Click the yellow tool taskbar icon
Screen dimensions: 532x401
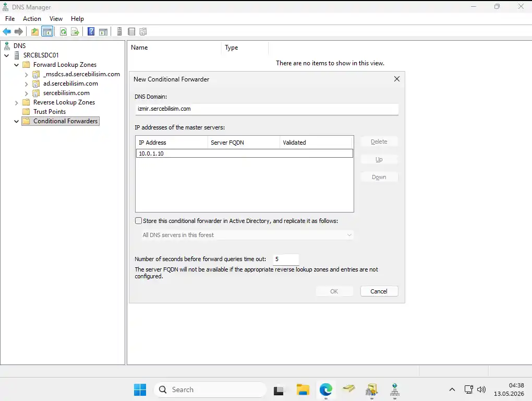click(x=348, y=390)
